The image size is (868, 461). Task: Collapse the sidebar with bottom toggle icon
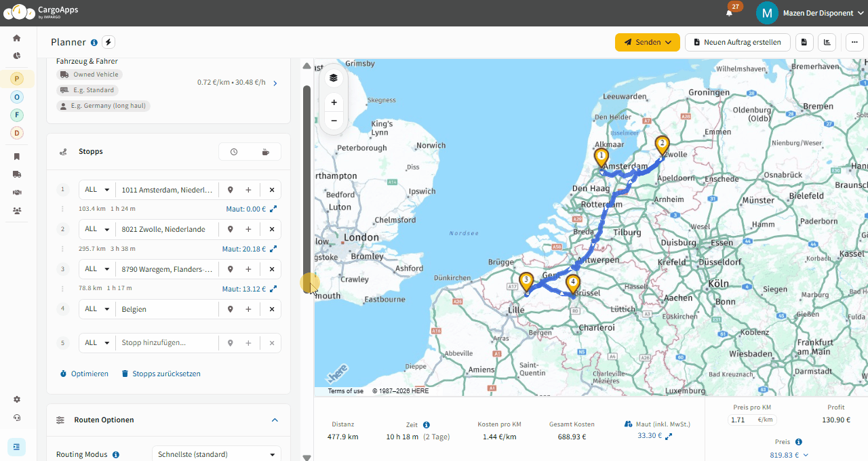(x=17, y=447)
